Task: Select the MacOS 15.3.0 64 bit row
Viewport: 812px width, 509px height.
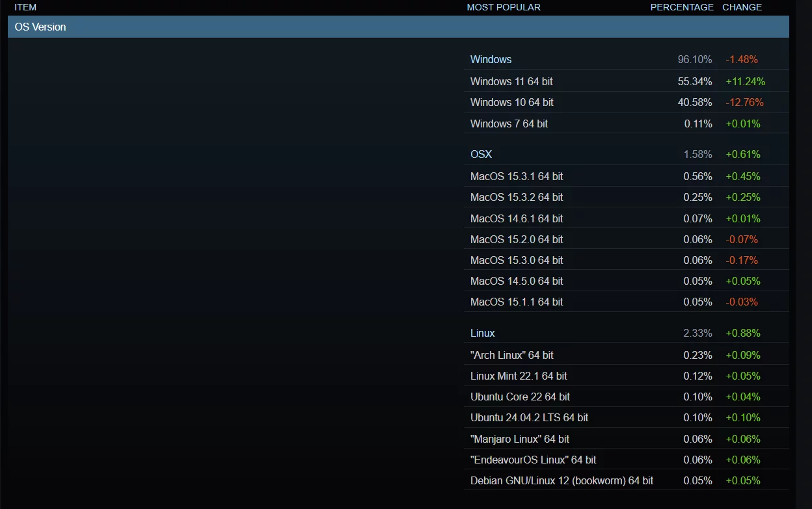Action: tap(627, 260)
